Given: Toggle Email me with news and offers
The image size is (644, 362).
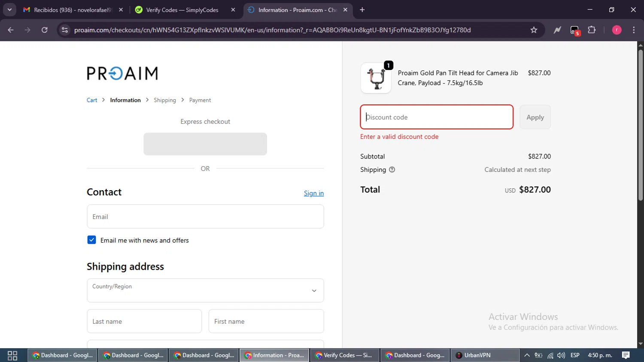Looking at the screenshot, I should 91,240.
